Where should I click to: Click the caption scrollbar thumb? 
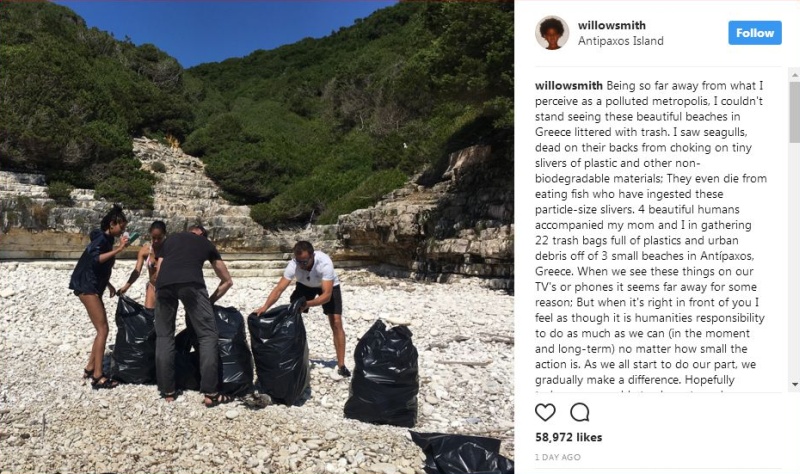[794, 112]
